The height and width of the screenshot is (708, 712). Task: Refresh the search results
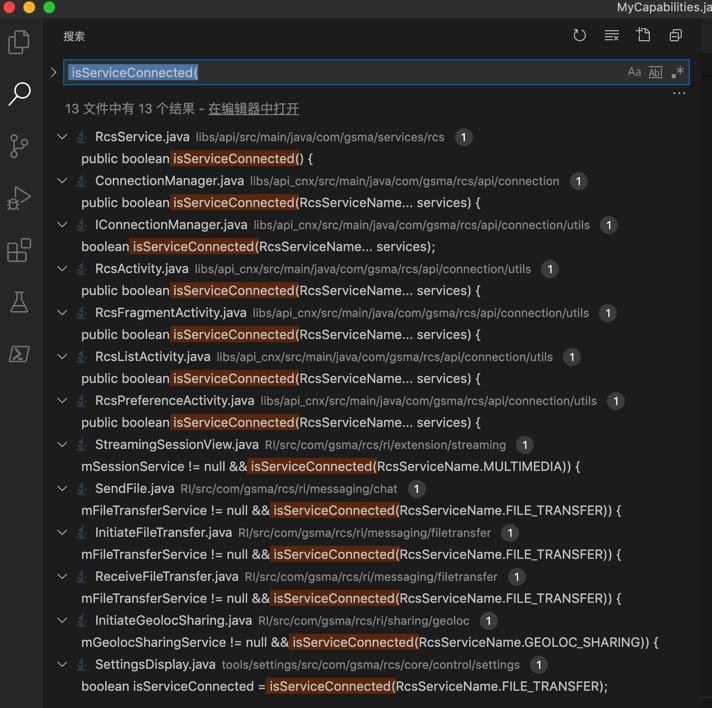[579, 35]
